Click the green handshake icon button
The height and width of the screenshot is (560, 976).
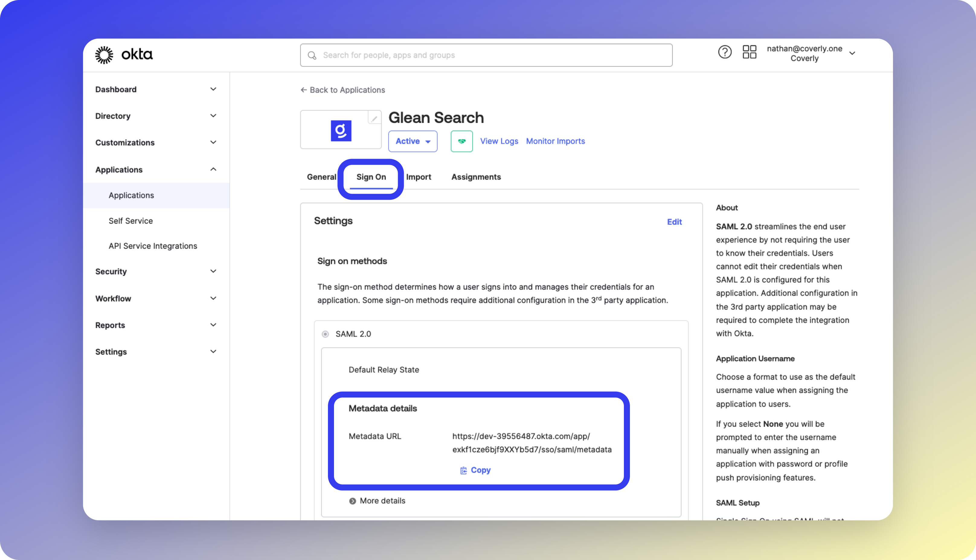461,141
